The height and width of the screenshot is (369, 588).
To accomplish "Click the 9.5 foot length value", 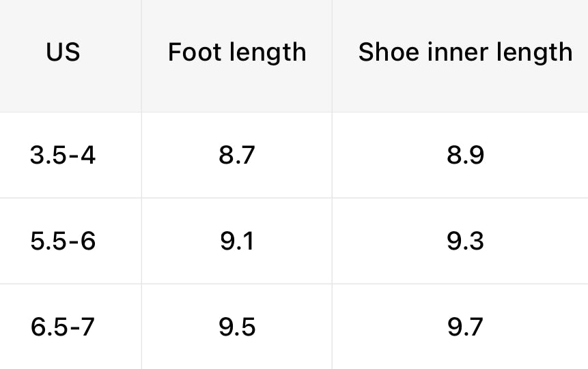I will point(237,327).
